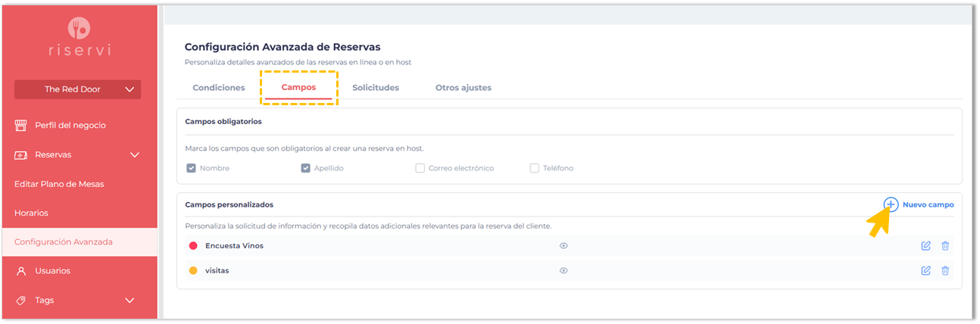This screenshot has width=980, height=324.
Task: Uncheck the Apellido required field checkbox
Action: 306,168
